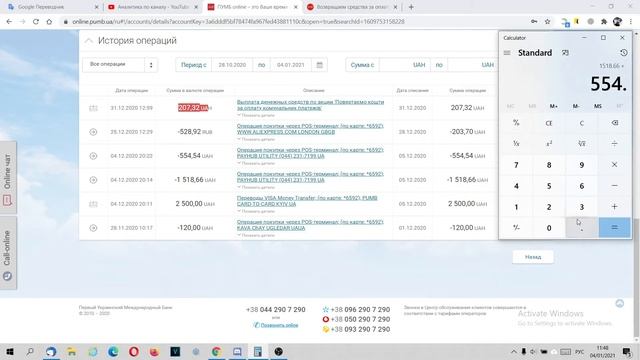The image size is (640, 360).
Task: Click the period start date field 28.10.2020
Action: 232,65
